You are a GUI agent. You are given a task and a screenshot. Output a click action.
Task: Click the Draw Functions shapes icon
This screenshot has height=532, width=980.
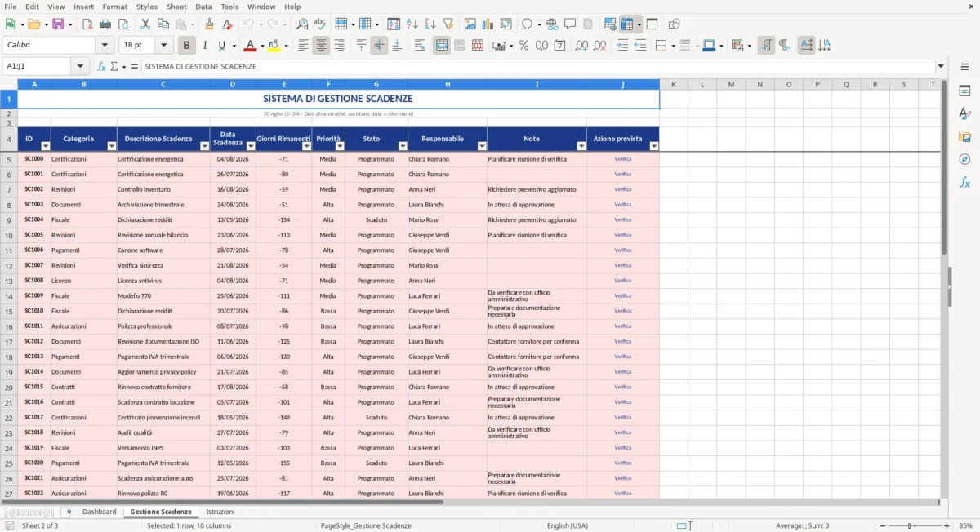(674, 24)
